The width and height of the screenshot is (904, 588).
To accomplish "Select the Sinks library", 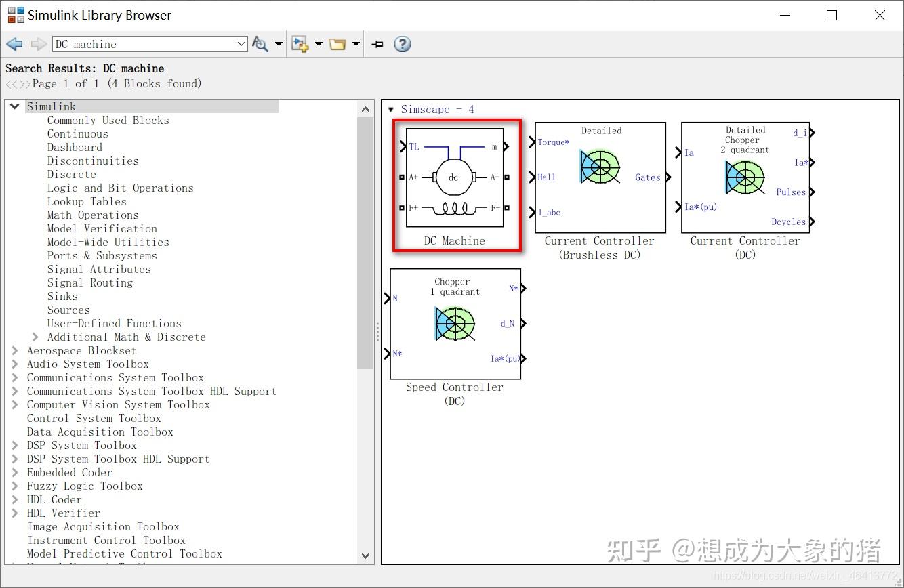I will point(62,296).
